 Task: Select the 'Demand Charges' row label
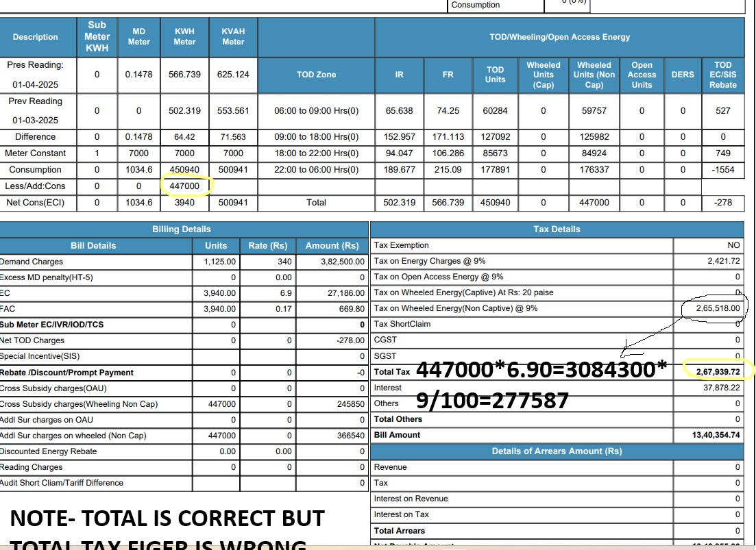pos(32,262)
